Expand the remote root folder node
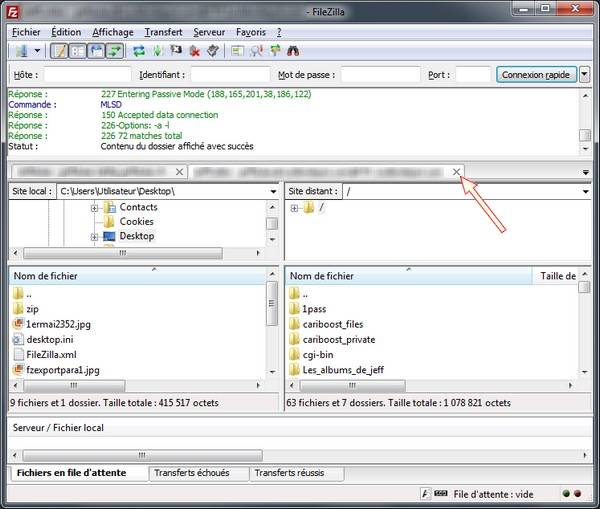 tap(294, 208)
